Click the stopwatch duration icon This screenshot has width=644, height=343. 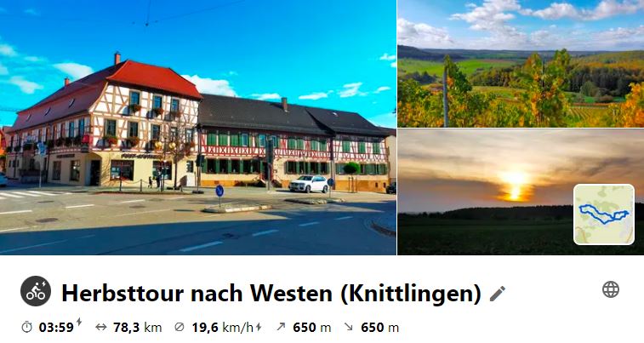(x=26, y=327)
